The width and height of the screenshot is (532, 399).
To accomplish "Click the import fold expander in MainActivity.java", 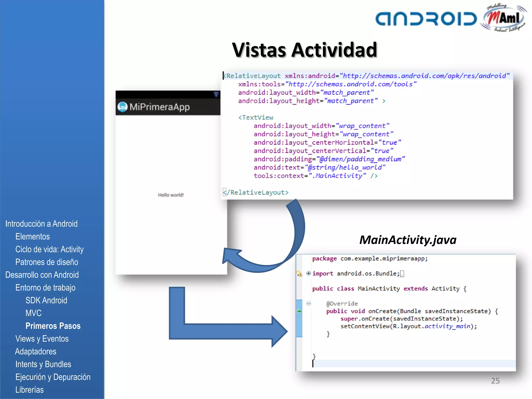I will click(x=308, y=273).
